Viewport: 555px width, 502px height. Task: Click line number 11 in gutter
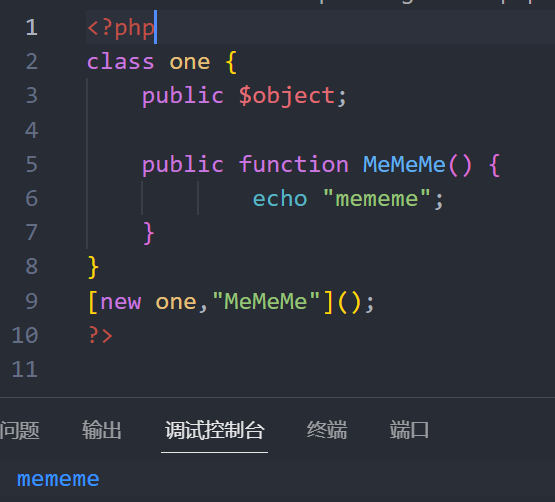click(x=25, y=370)
